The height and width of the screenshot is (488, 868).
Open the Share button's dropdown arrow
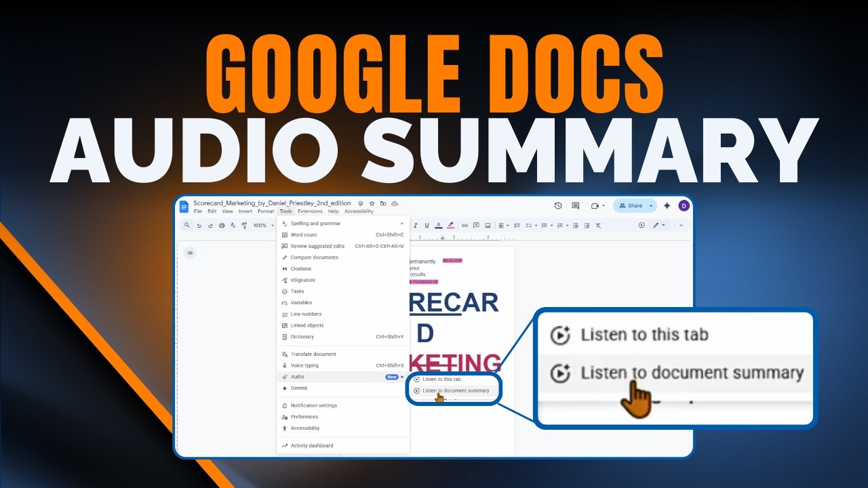point(651,206)
